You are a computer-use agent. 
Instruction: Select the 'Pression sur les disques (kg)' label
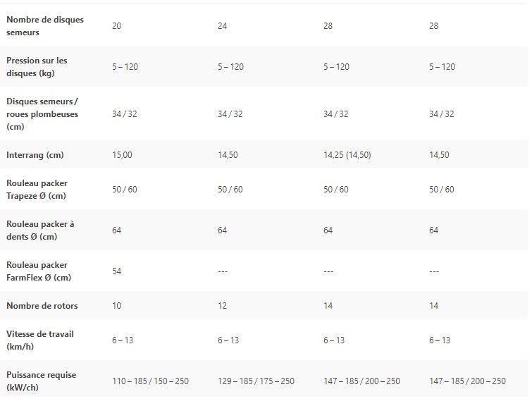coord(37,67)
